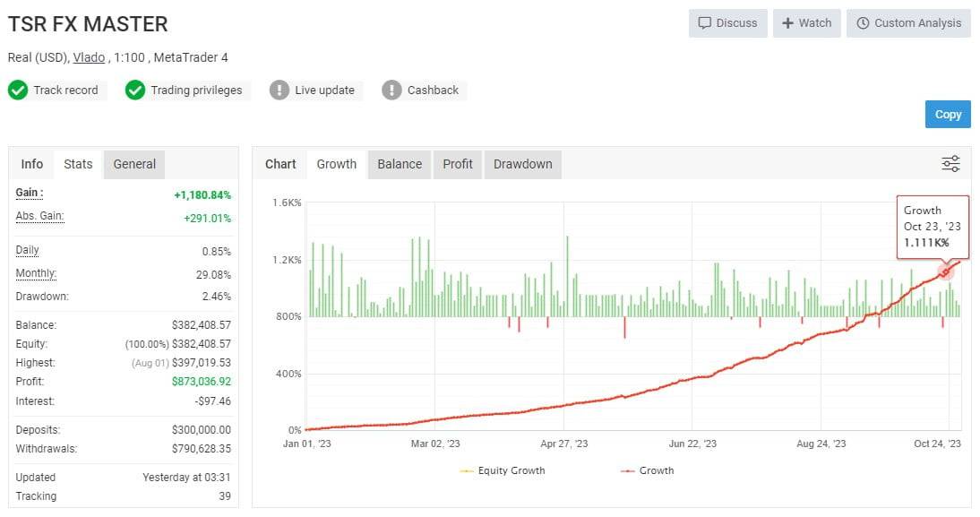Screen dimensions: 980x517
Task: Select the Growth chart tab
Action: [x=337, y=164]
